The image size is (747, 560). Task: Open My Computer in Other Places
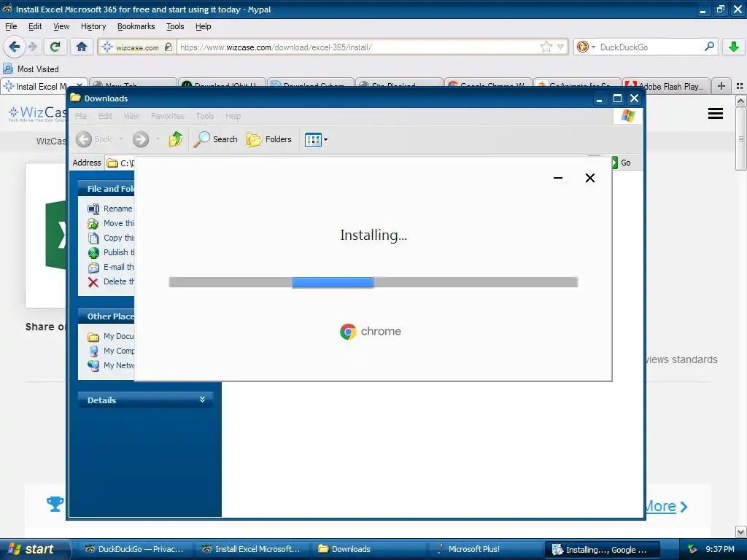(111, 351)
